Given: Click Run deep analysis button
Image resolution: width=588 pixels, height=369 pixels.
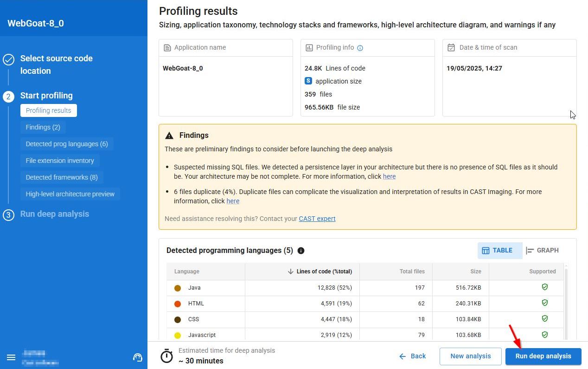Looking at the screenshot, I should 543,356.
